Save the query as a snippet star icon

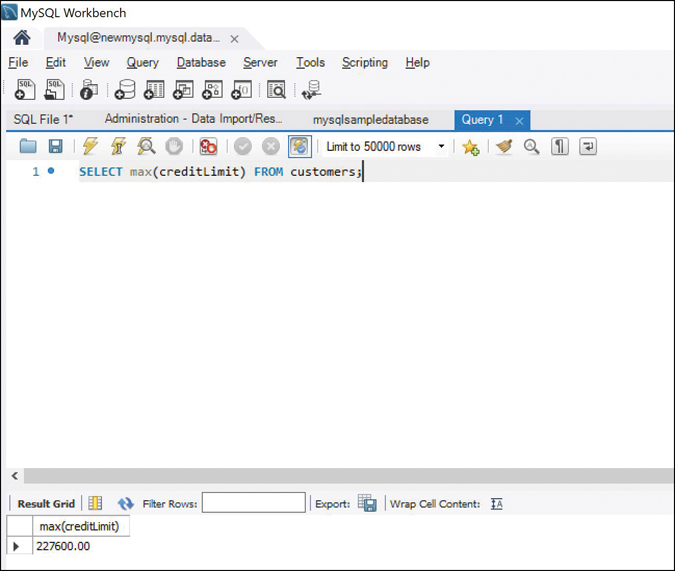click(471, 147)
